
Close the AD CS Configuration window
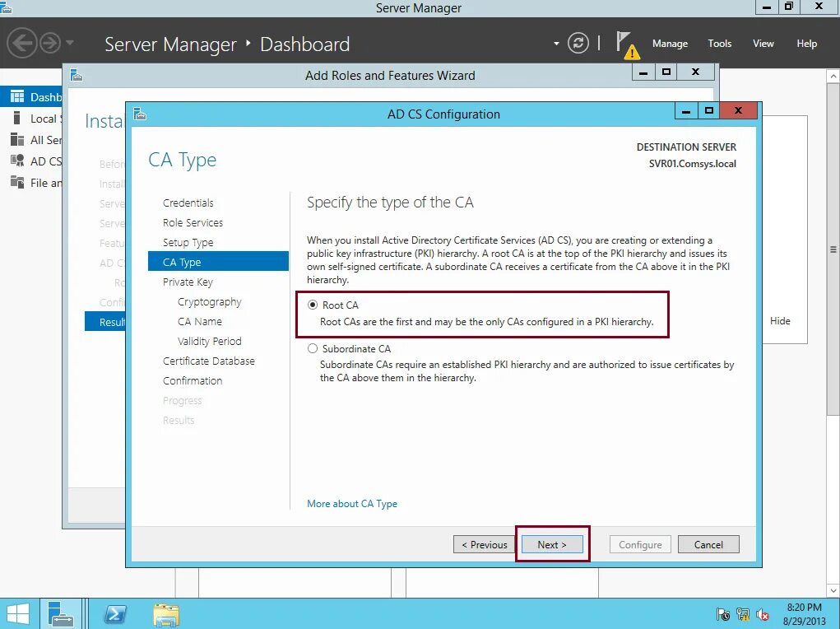click(738, 110)
